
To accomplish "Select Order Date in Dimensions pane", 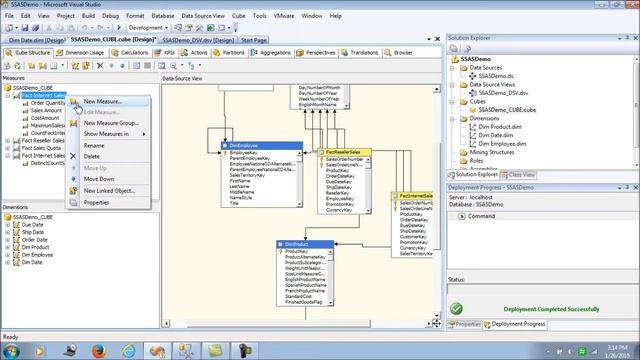I will pos(34,240).
